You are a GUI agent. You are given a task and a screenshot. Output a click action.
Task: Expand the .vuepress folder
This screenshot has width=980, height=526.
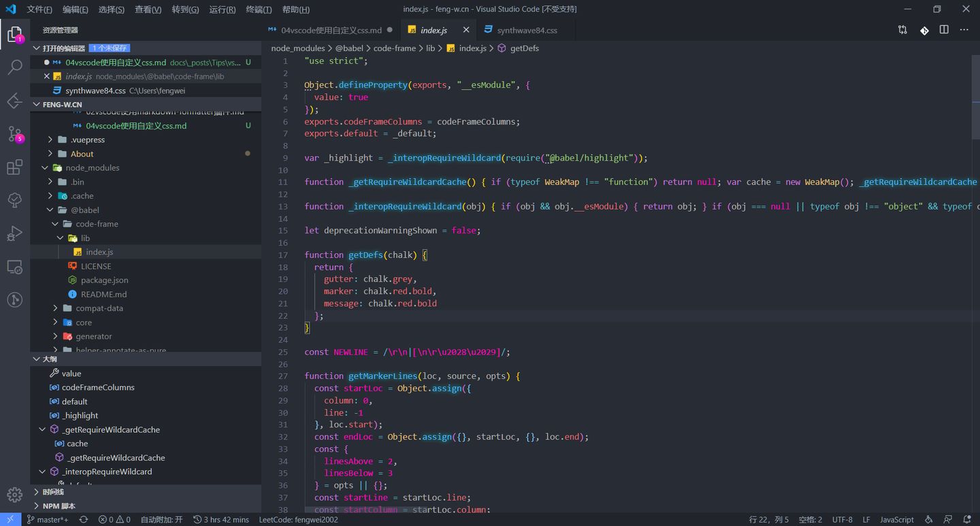50,139
